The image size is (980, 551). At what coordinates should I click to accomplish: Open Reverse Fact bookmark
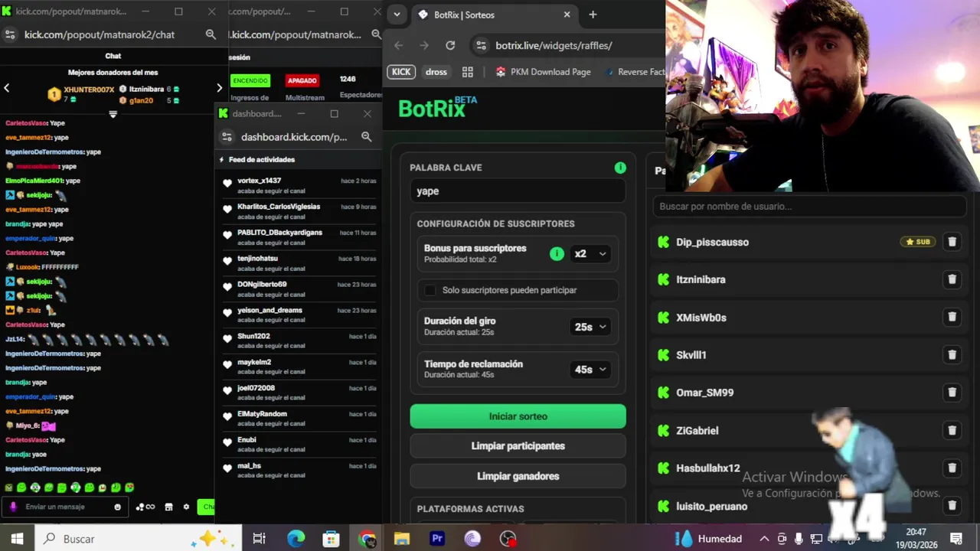[x=634, y=72]
